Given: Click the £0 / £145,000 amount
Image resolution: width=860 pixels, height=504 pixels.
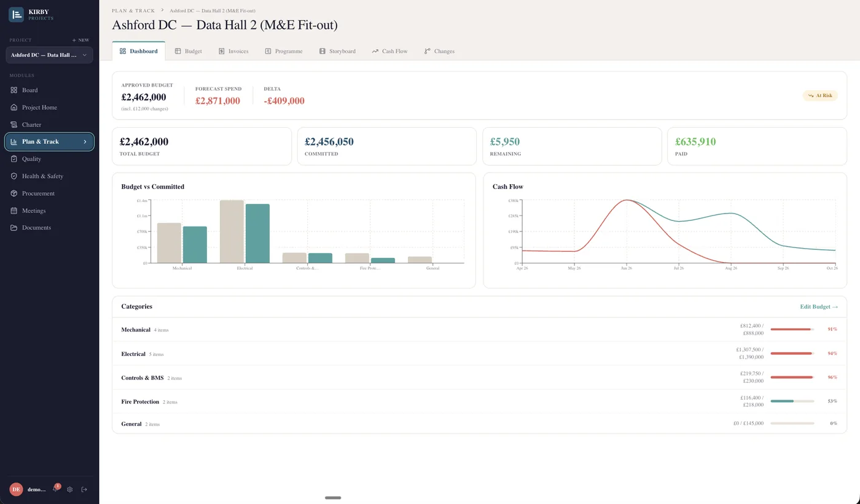Looking at the screenshot, I should 749,424.
